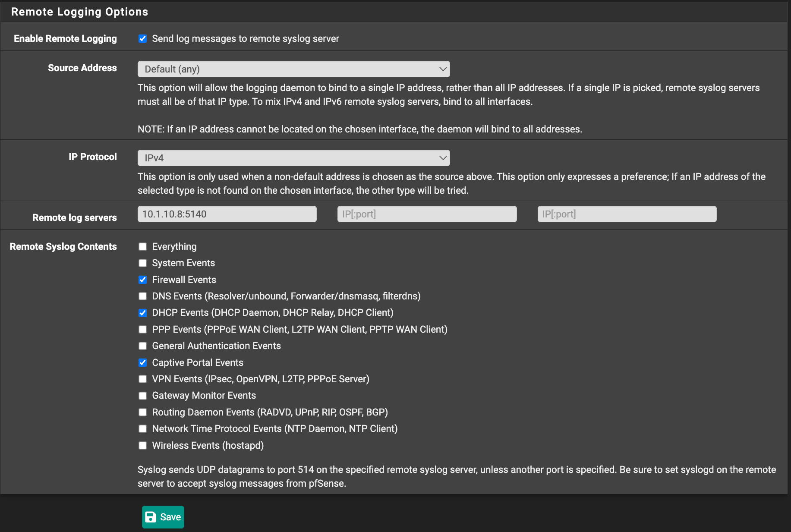Click the remote log server field containing 10.1.10.8:5140
This screenshot has height=532, width=791.
[x=227, y=214]
